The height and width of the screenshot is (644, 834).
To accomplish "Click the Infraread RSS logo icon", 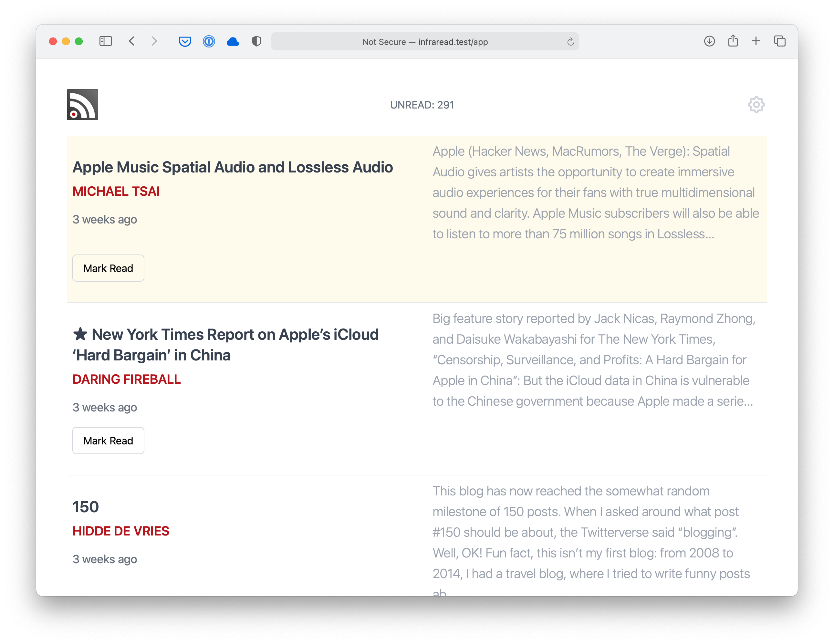I will pos(82,105).
